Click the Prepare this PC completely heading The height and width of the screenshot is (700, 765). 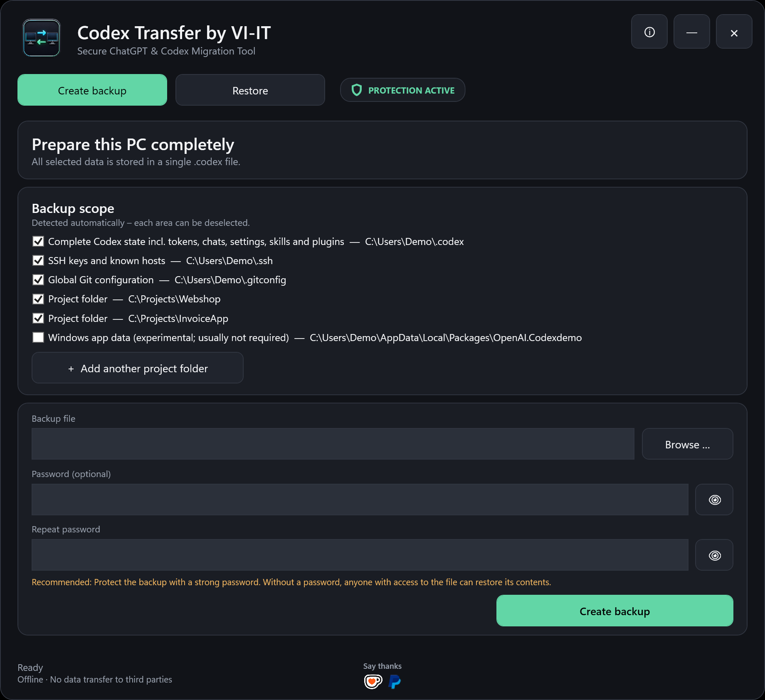(133, 145)
